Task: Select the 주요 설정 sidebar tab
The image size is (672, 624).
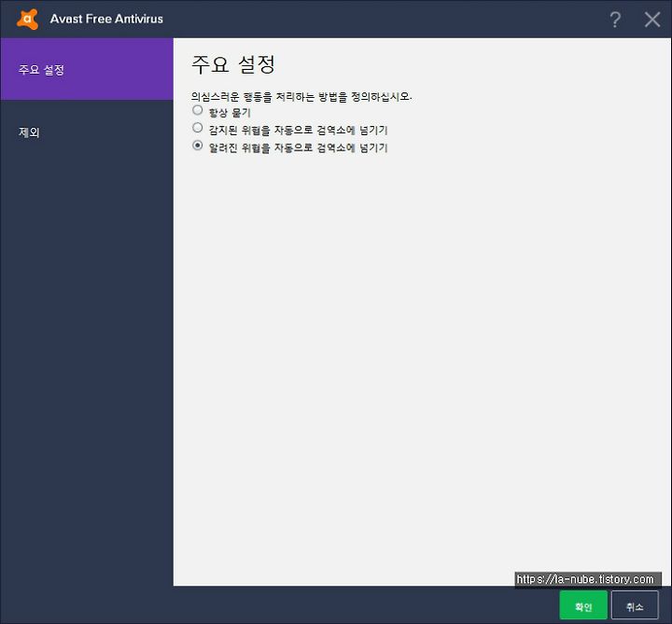Action: (x=87, y=69)
